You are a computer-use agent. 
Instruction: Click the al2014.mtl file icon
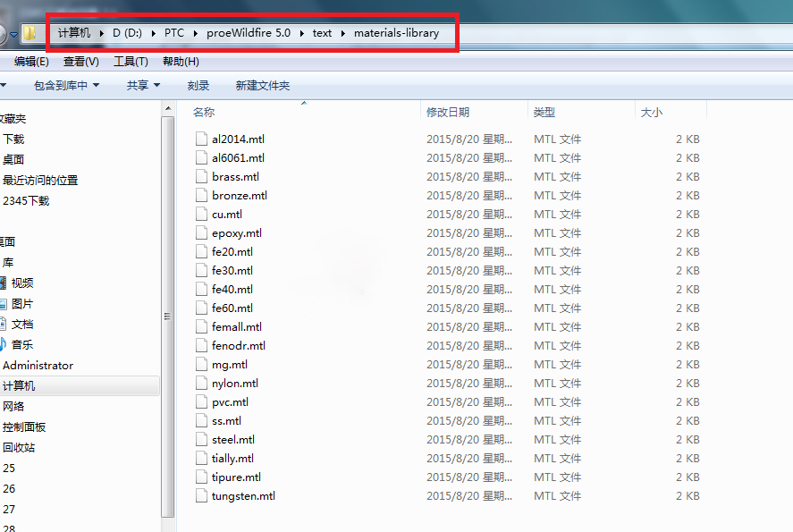tap(201, 139)
